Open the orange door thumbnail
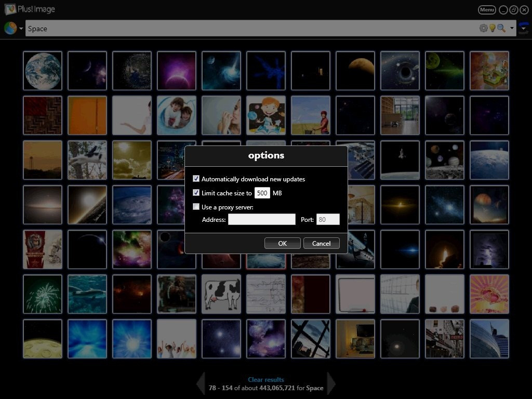This screenshot has height=399, width=532. 87,115
